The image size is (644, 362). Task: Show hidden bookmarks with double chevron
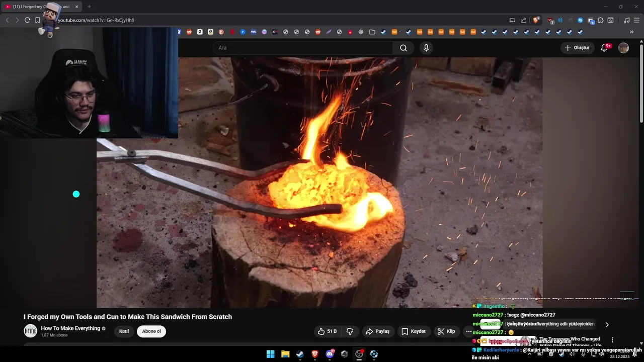pyautogui.click(x=632, y=32)
